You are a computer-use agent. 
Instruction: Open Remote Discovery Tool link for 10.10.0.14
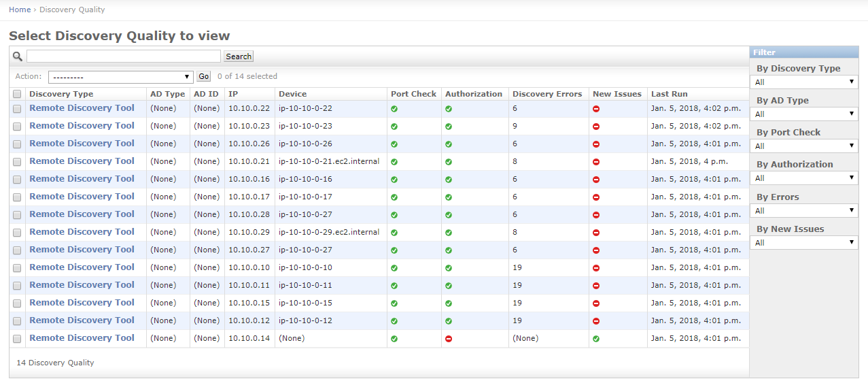tap(82, 337)
